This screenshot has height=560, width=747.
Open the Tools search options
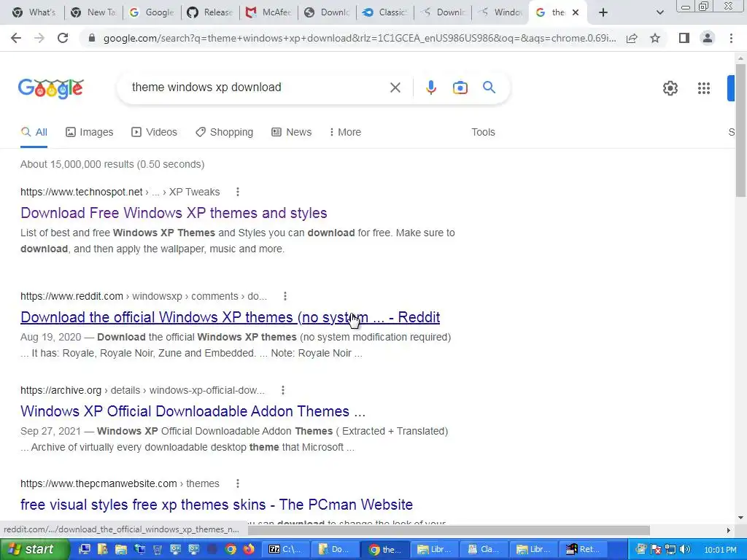(x=483, y=132)
